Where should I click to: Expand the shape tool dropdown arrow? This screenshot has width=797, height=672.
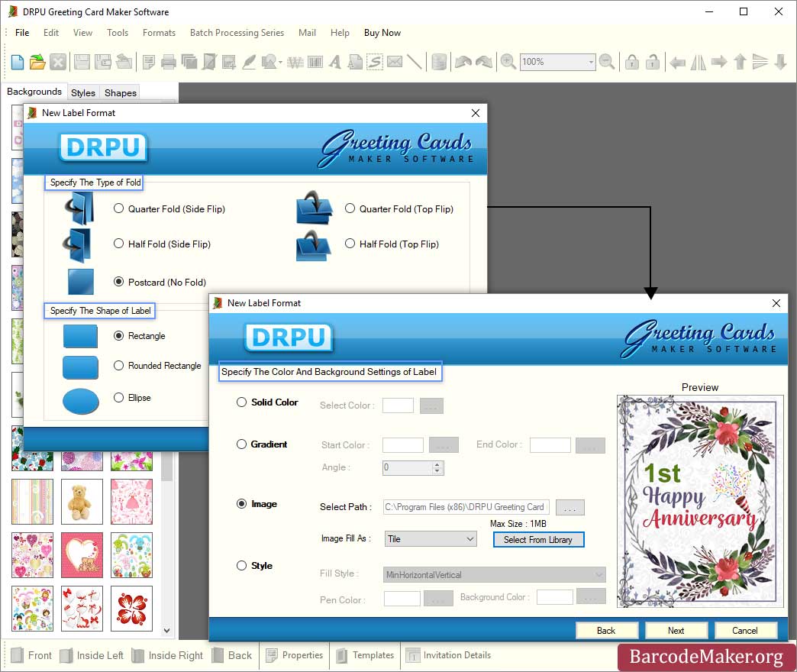280,63
